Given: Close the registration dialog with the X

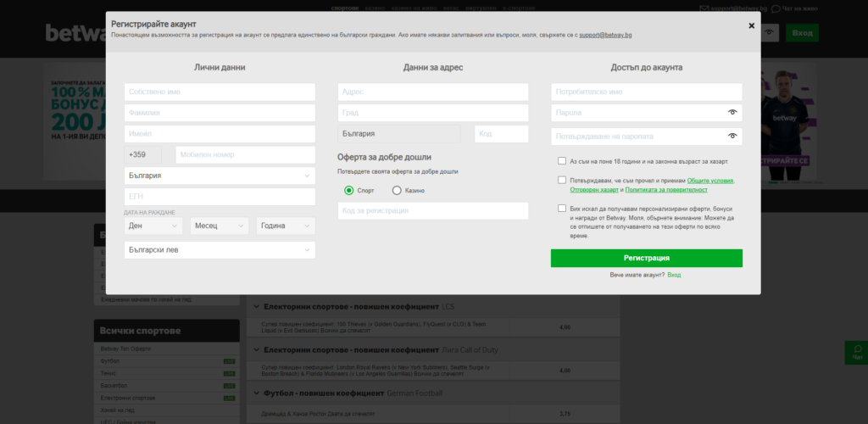Looking at the screenshot, I should [x=751, y=25].
